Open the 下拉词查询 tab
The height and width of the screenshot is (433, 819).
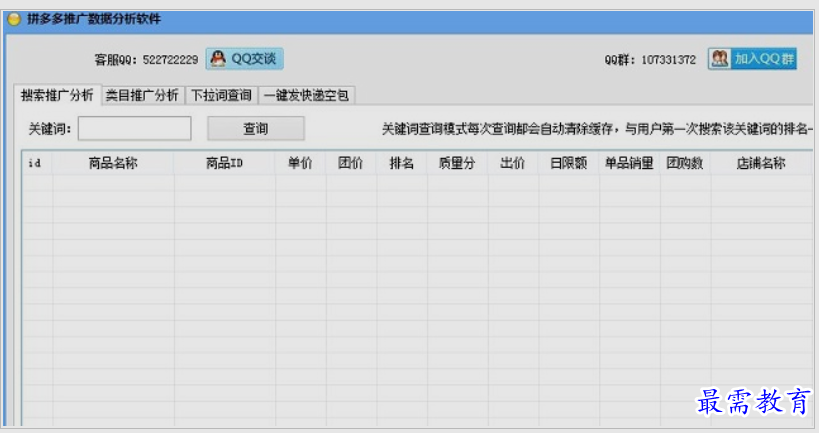(x=221, y=95)
